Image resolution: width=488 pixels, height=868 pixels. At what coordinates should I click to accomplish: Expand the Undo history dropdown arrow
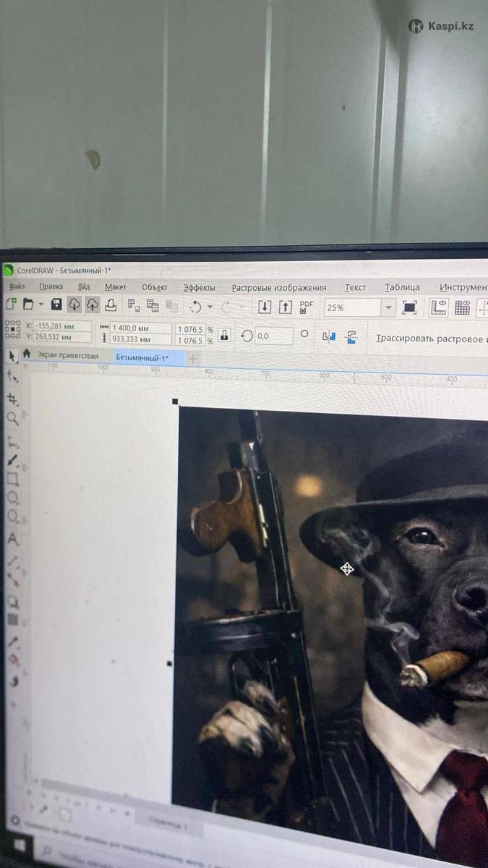(210, 307)
